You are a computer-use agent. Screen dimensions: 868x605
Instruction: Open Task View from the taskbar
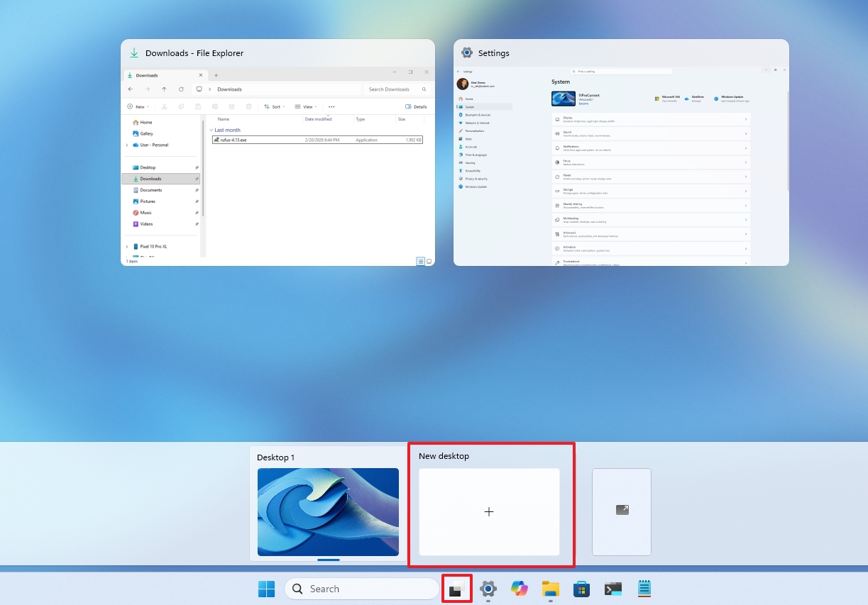pyautogui.click(x=457, y=588)
